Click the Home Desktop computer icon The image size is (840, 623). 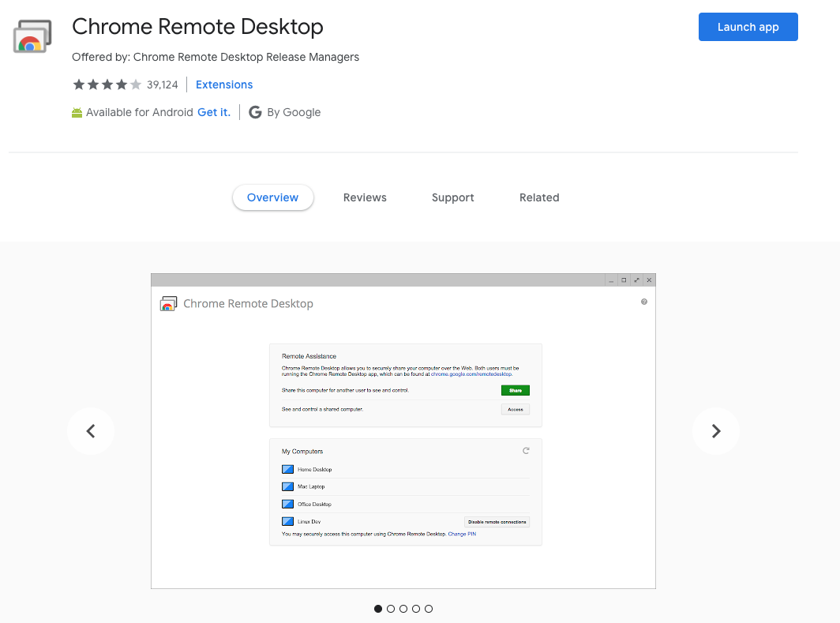coord(287,469)
